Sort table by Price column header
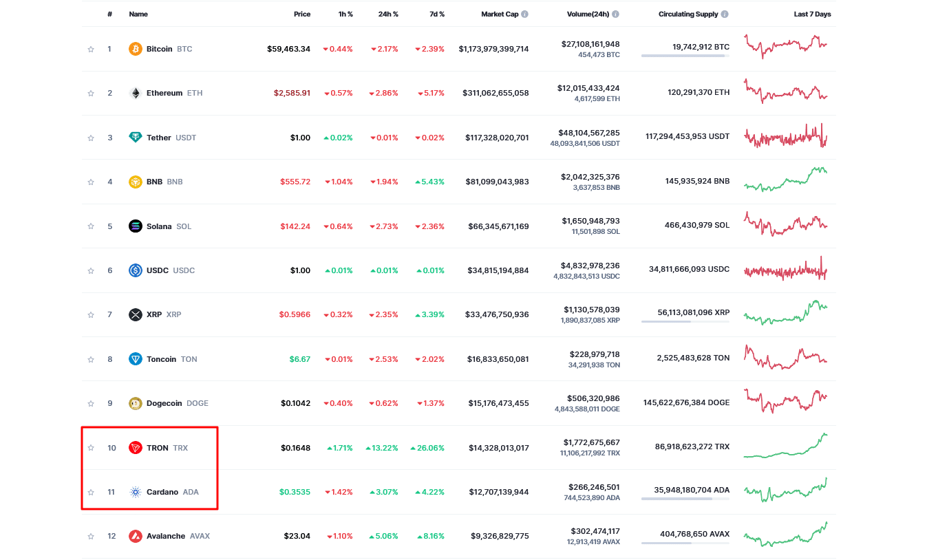The width and height of the screenshot is (938, 560). point(302,14)
